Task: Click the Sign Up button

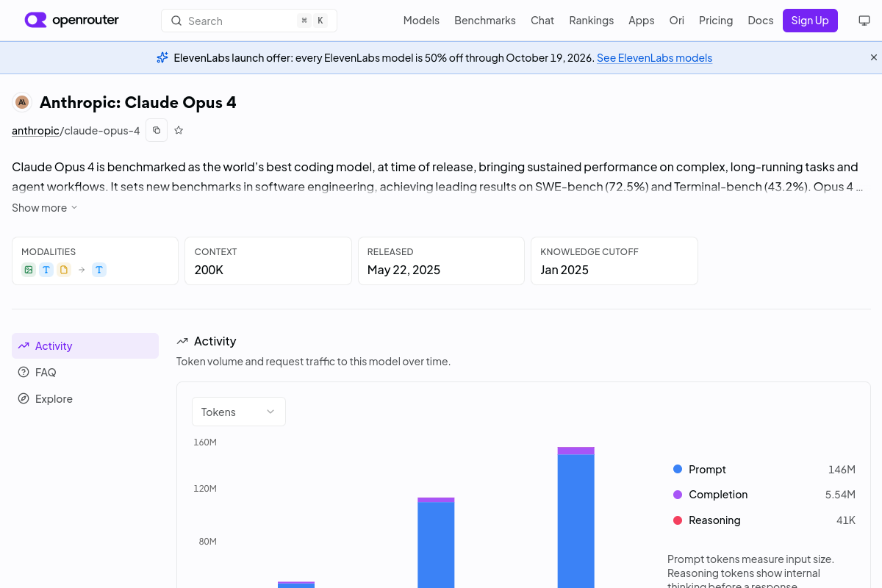Action: [810, 21]
